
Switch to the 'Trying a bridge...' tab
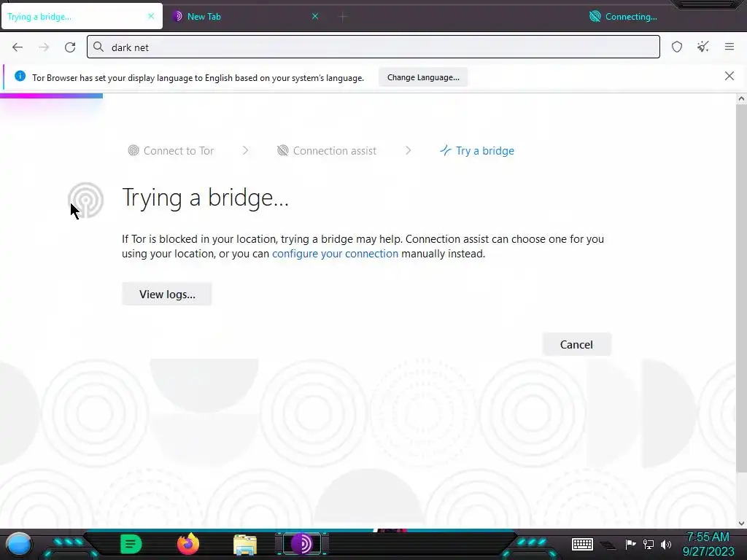pos(82,17)
